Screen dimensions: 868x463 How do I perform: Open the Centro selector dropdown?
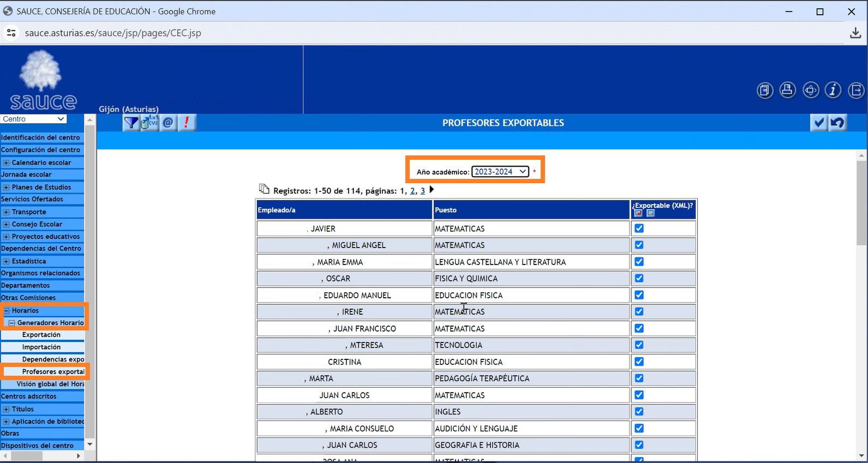[x=34, y=119]
